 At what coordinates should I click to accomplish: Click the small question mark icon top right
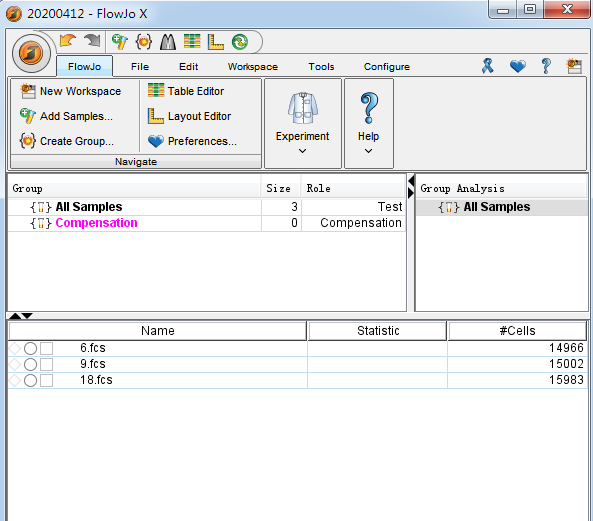[x=546, y=66]
